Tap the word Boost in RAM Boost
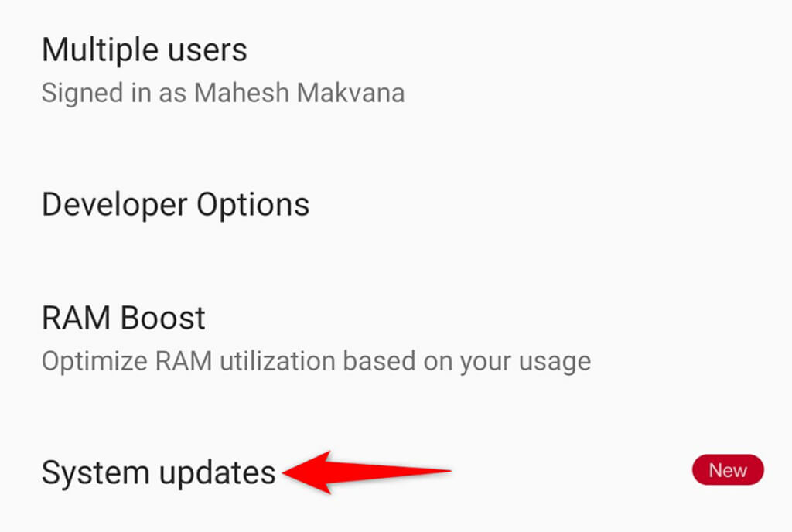This screenshot has height=532, width=792. pos(162,318)
